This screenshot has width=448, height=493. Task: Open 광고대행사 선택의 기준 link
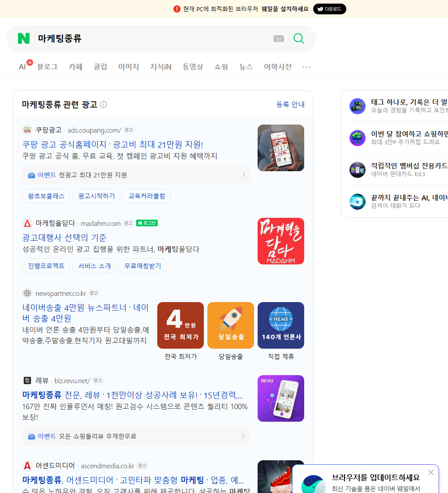[65, 238]
